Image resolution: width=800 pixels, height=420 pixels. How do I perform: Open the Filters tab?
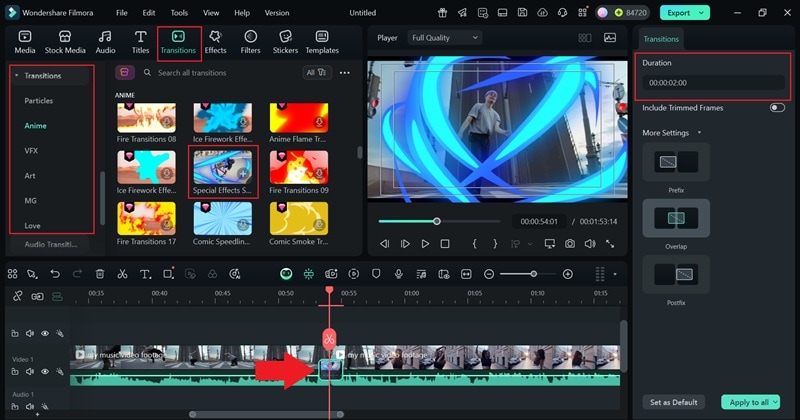[x=250, y=42]
